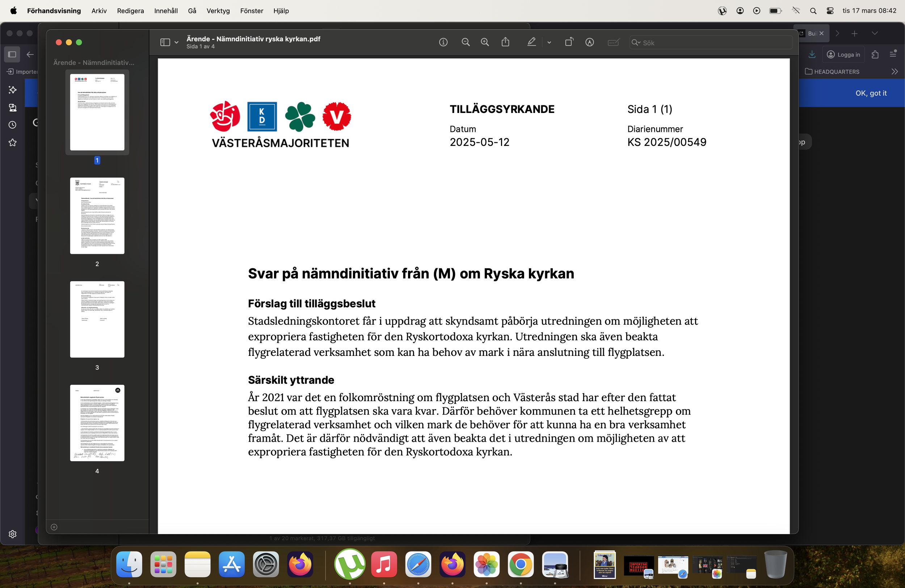Click the OK, got it button
This screenshot has height=588, width=905.
pos(871,93)
